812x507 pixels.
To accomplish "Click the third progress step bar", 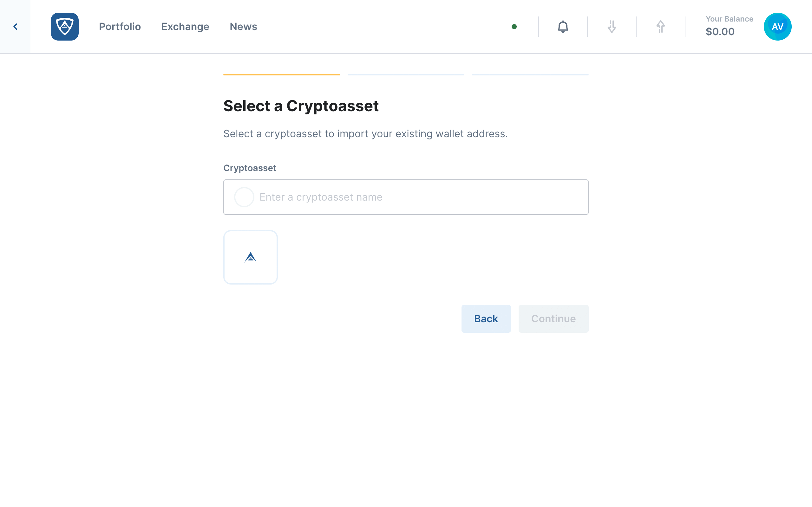I will point(530,74).
